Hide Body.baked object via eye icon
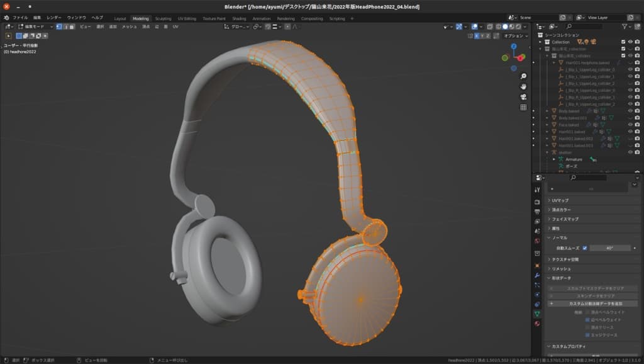 point(630,111)
